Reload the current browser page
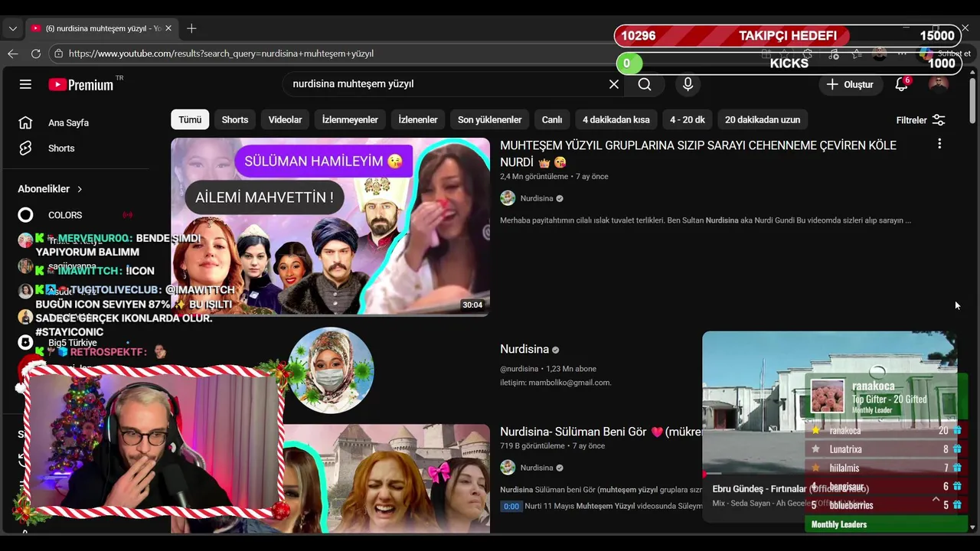The height and width of the screenshot is (551, 980). point(35,54)
